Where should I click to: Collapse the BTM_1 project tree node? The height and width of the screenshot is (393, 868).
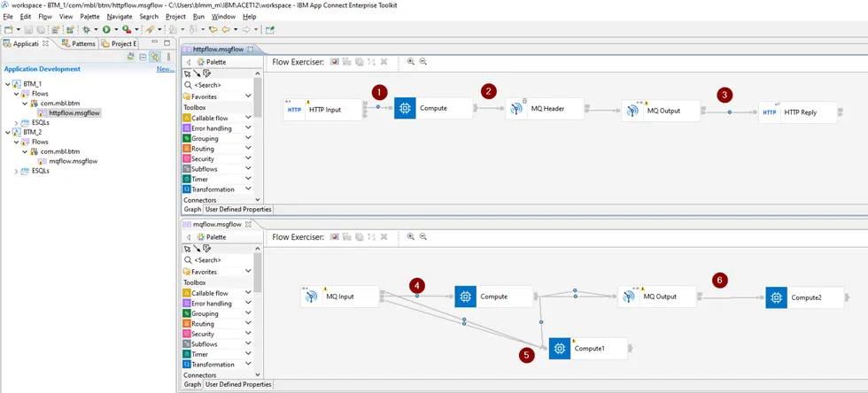point(7,84)
